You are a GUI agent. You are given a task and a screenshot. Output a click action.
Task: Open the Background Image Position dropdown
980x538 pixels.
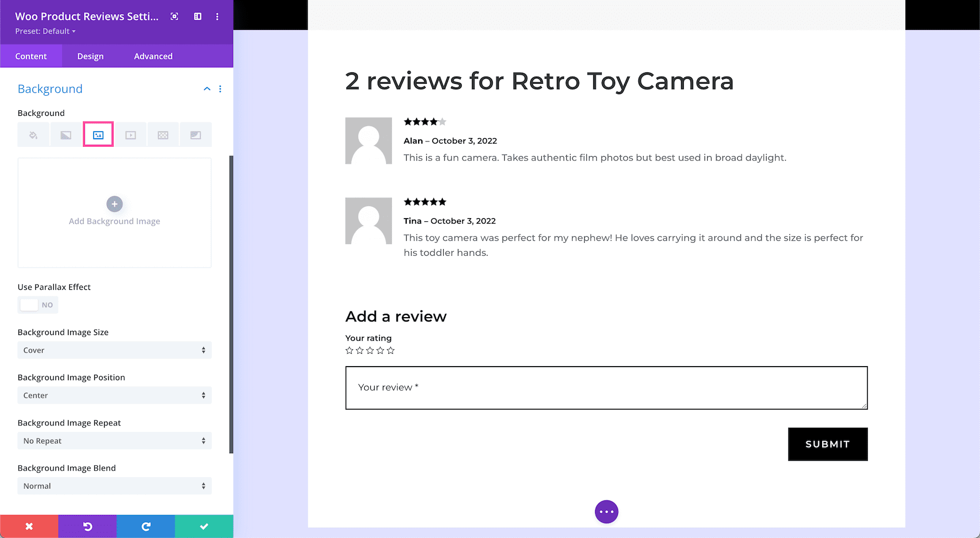tap(114, 395)
